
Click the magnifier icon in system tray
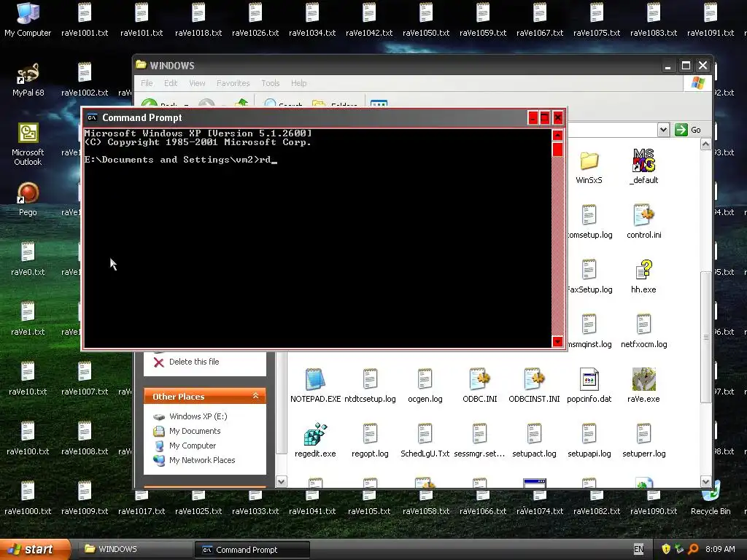coord(693,549)
